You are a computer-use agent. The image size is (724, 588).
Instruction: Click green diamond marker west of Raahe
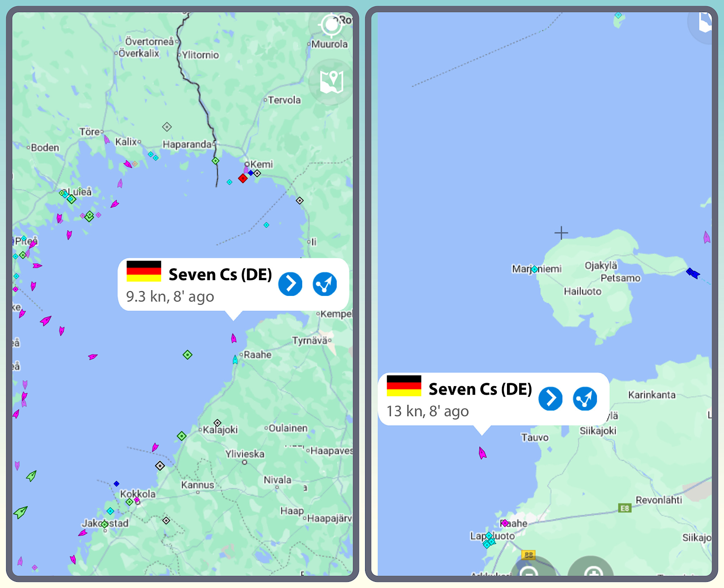(187, 355)
